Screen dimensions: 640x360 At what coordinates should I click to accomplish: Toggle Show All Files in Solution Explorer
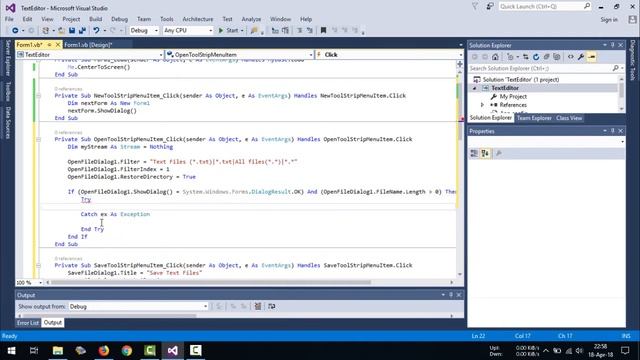click(x=557, y=57)
